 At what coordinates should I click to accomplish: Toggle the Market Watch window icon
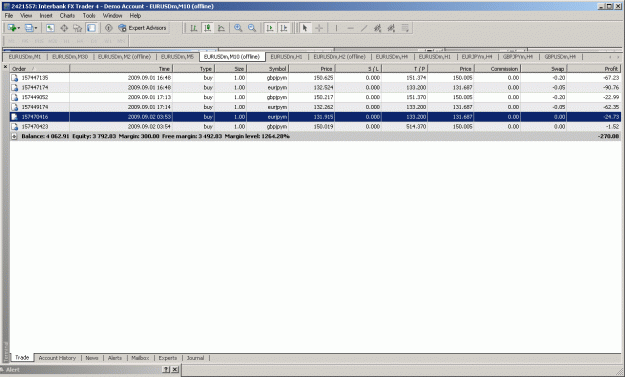coord(50,28)
